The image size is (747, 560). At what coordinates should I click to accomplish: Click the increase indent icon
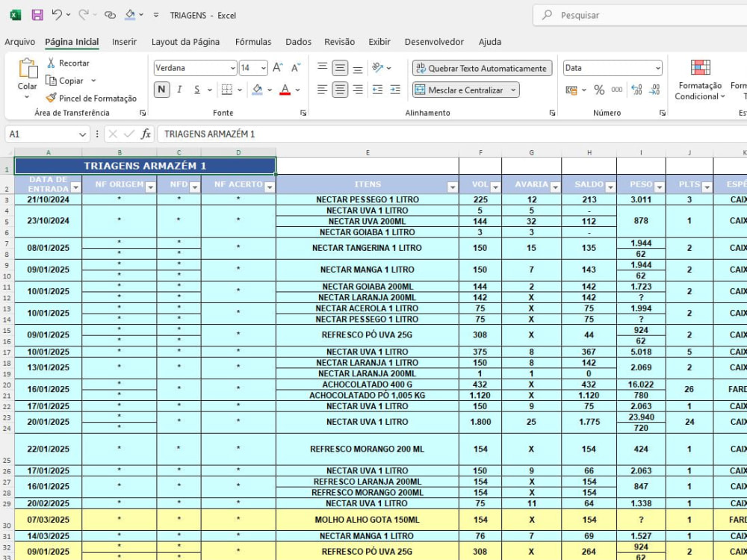point(395,90)
